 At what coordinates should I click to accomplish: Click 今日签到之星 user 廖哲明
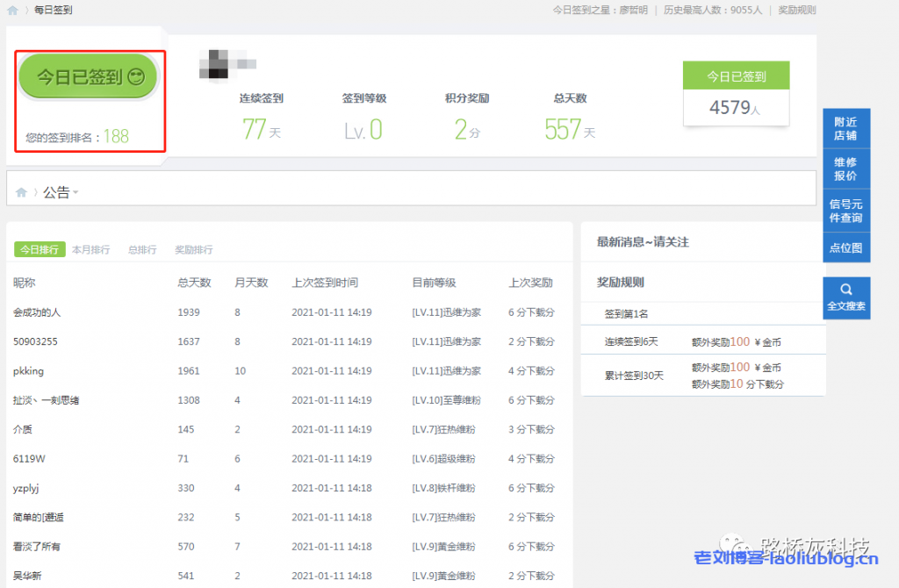[633, 11]
